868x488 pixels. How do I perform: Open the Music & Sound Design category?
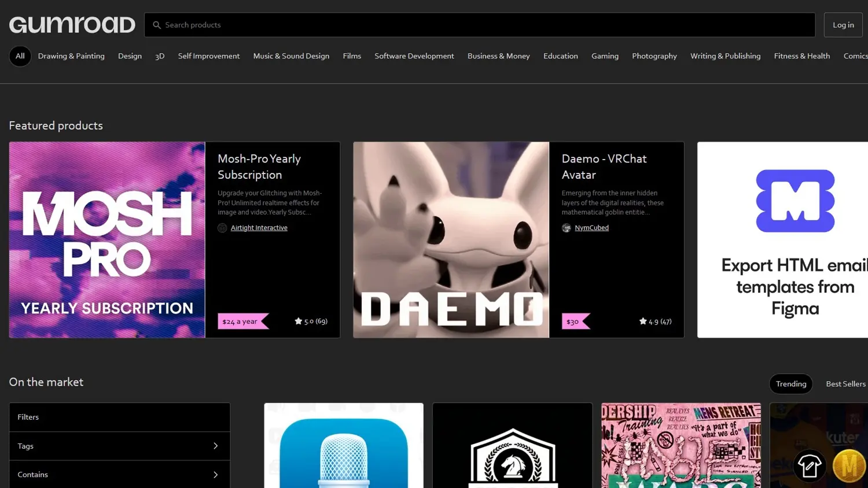tap(291, 56)
